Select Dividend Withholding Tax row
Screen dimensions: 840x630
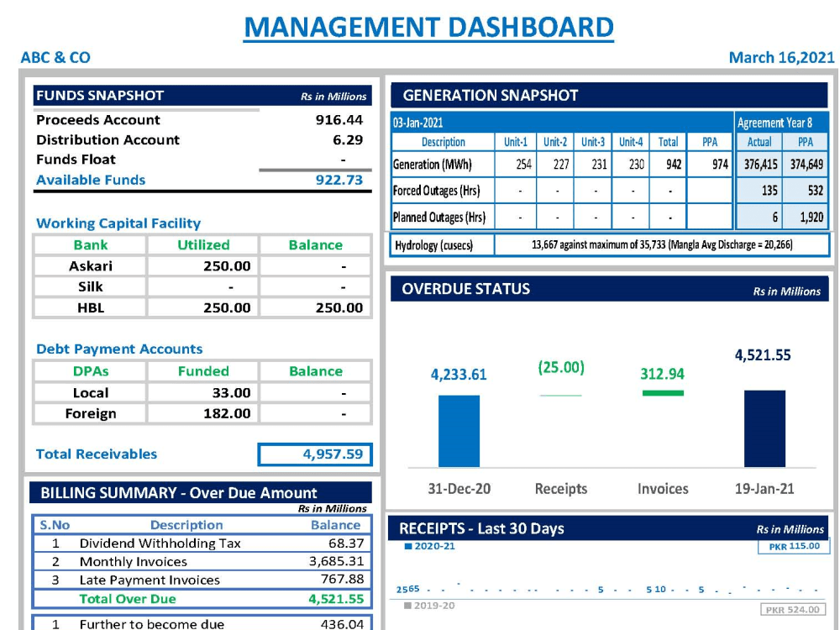pos(201,543)
